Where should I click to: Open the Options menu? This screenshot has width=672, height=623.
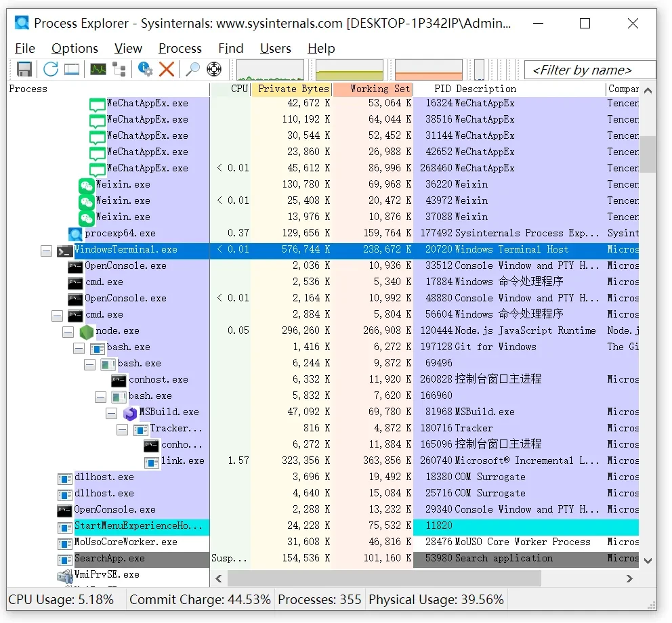[75, 48]
